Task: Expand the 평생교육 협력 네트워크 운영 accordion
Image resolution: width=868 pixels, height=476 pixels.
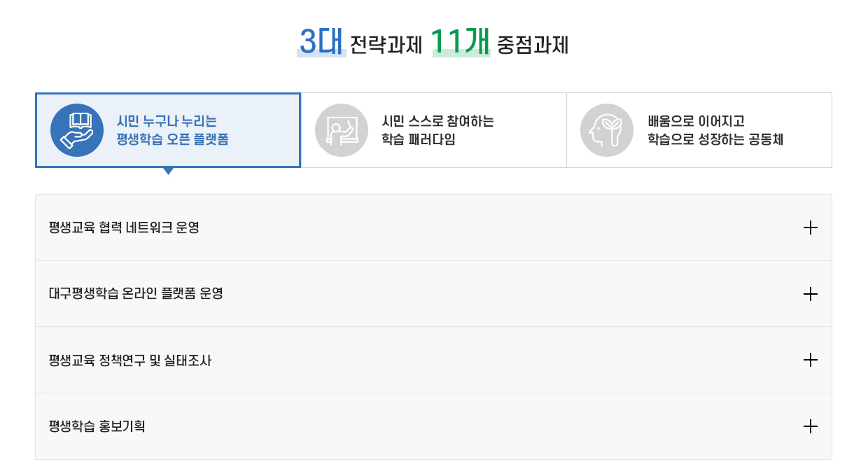Action: (433, 227)
